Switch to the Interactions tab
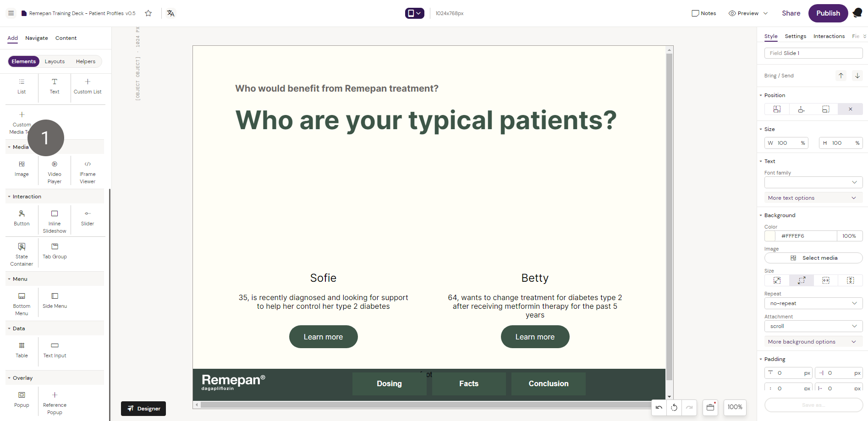 829,36
